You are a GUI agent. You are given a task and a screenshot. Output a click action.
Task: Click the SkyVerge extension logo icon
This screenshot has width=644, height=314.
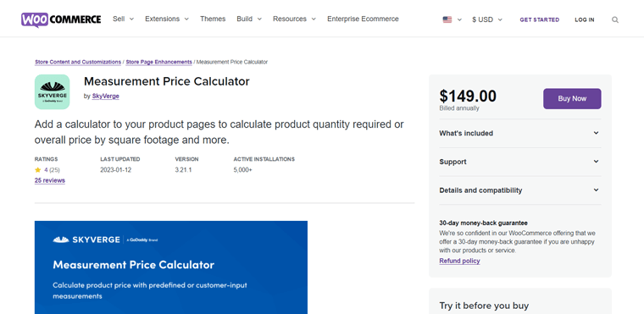[53, 91]
